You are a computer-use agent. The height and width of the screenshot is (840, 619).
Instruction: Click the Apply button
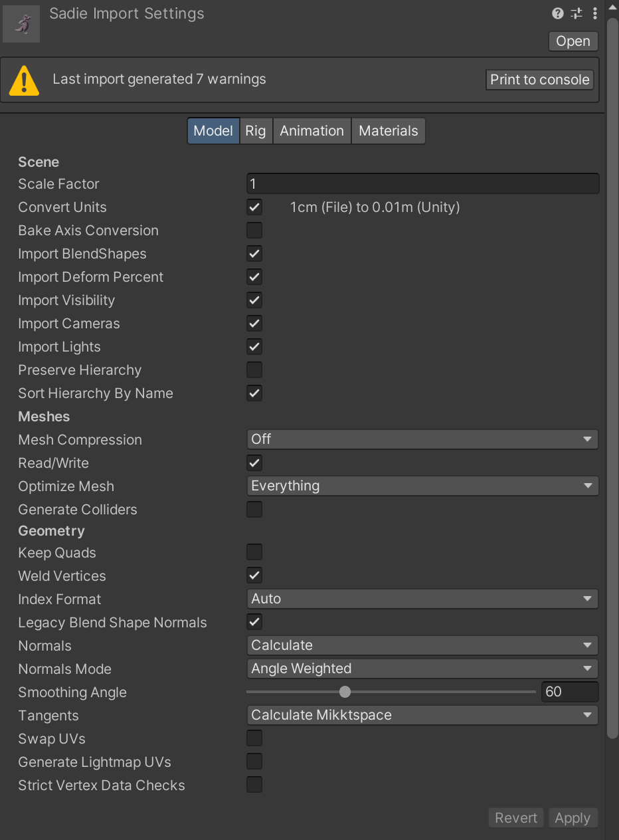click(573, 818)
